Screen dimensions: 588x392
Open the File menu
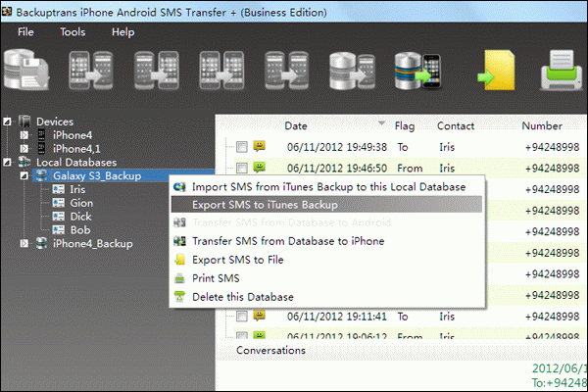pos(25,32)
